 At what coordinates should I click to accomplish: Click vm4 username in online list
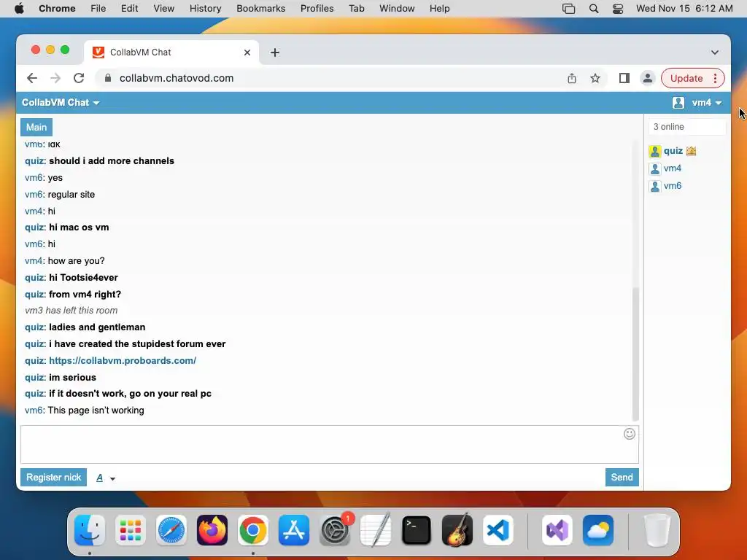672,168
